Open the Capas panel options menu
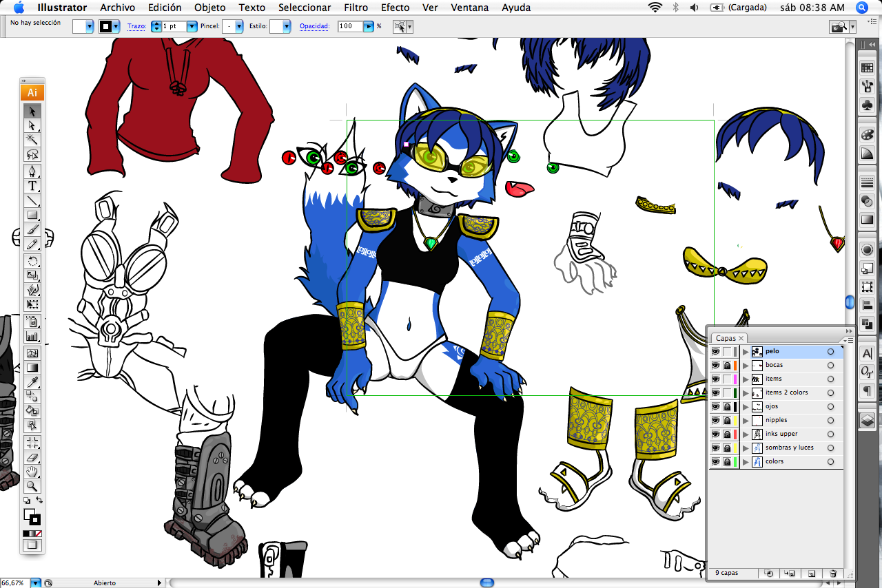 pyautogui.click(x=848, y=339)
